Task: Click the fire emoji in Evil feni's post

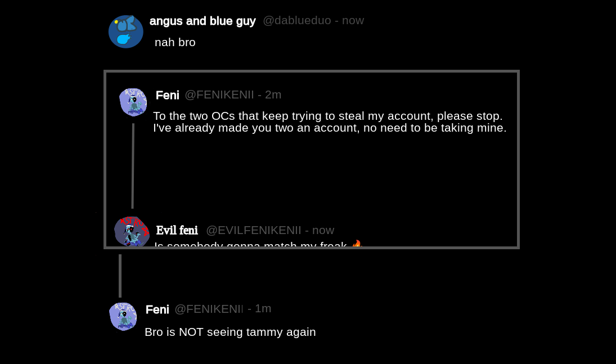Action: pos(357,244)
